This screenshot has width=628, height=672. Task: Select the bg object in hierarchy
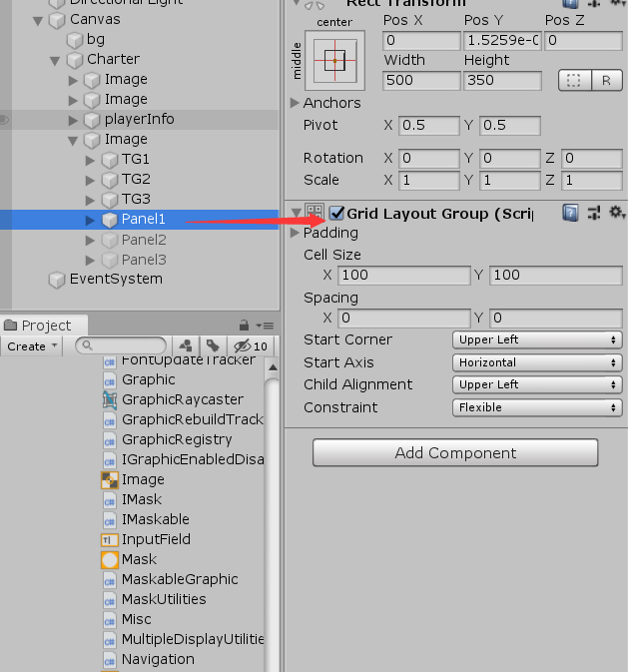95,39
